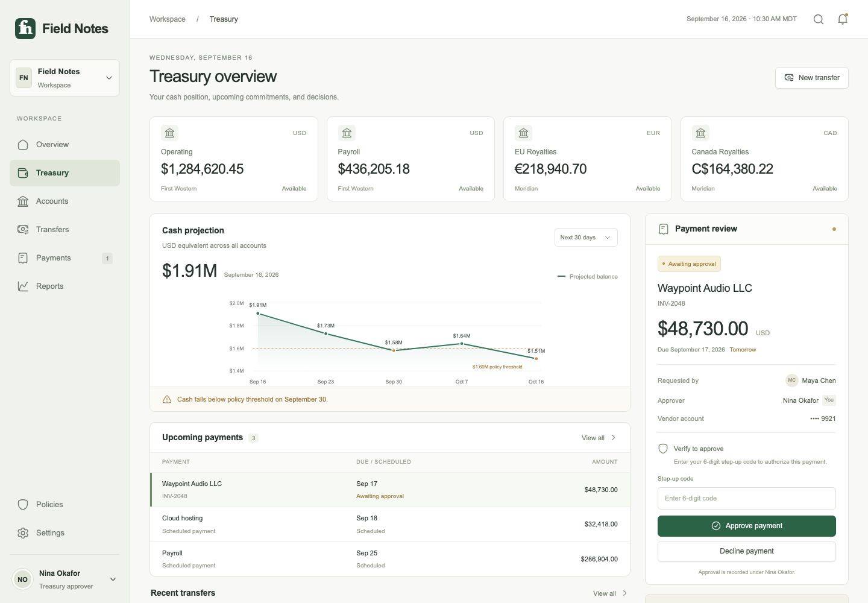This screenshot has width=868, height=603.
Task: Click the FN workspace avatar badge
Action: pos(24,78)
